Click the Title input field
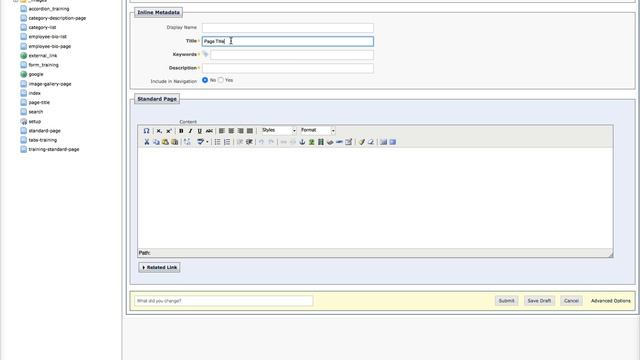 288,41
